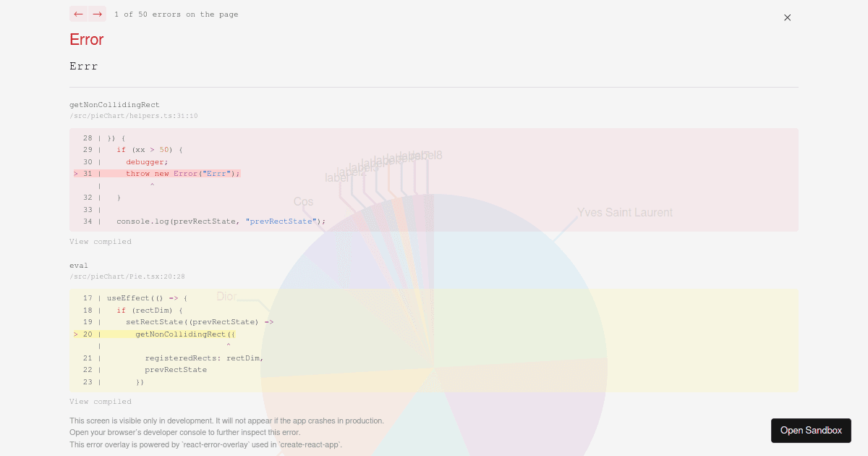The width and height of the screenshot is (868, 456).
Task: Click the Dior label on the pie chart
Action: (226, 296)
